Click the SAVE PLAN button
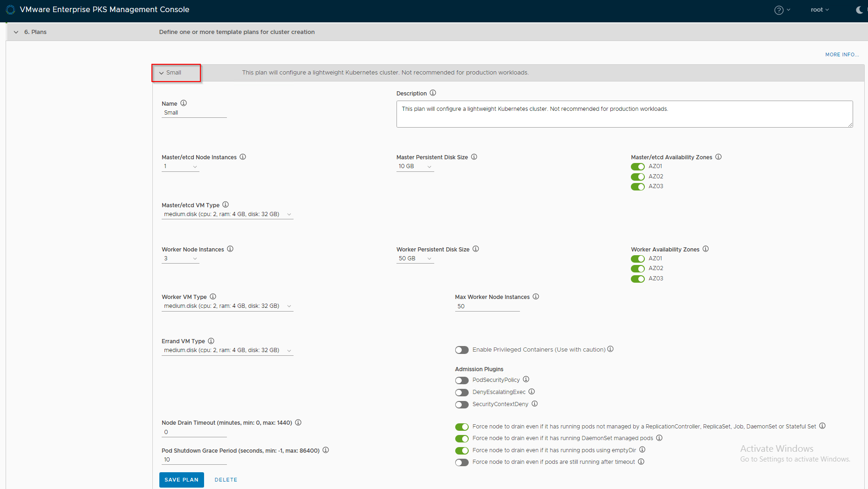 tap(182, 480)
